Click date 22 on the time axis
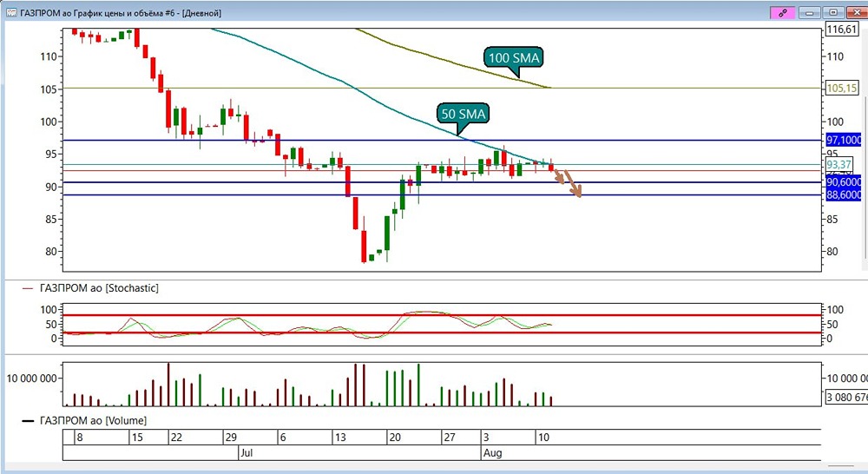This screenshot has width=868, height=474. click(x=176, y=438)
